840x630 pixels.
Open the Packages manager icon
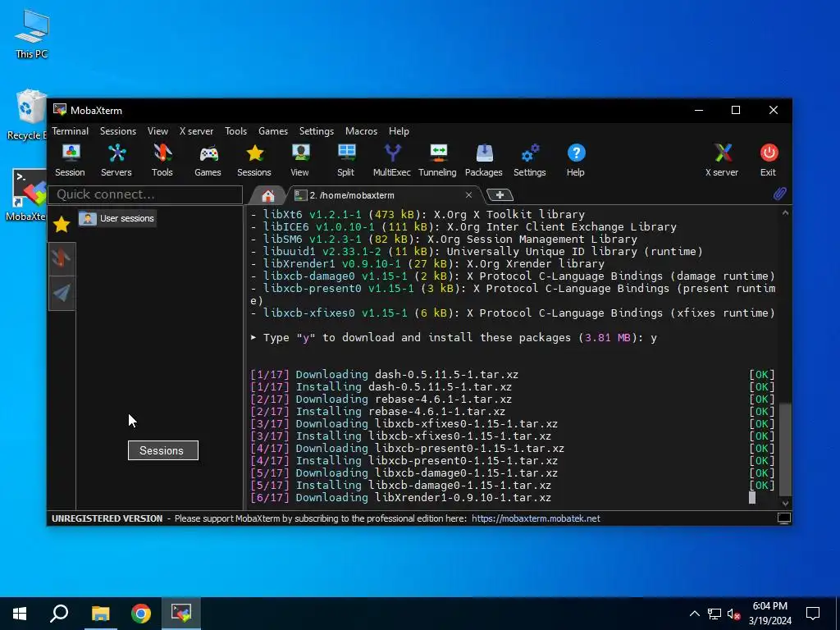(x=484, y=160)
